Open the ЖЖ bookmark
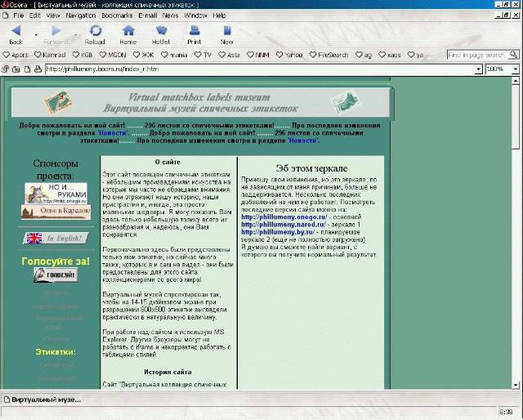The width and height of the screenshot is (523, 420). tap(144, 55)
